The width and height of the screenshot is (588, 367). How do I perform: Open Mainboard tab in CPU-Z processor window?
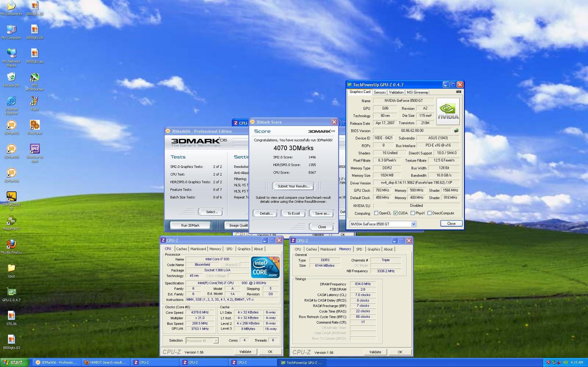click(198, 249)
